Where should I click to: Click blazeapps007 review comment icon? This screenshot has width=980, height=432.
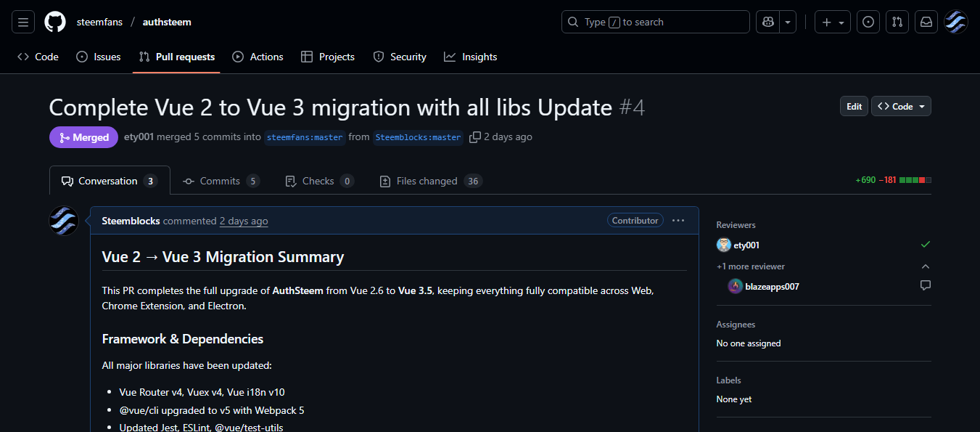pyautogui.click(x=926, y=285)
